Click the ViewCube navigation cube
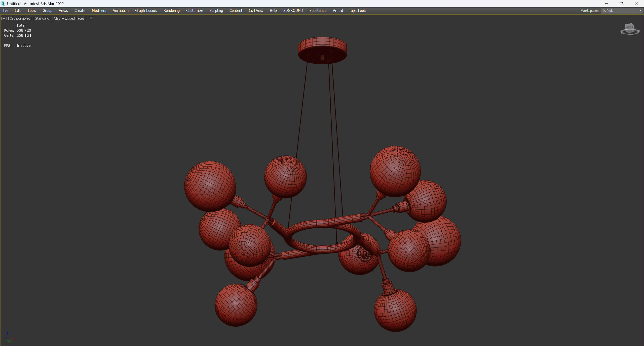 630,27
